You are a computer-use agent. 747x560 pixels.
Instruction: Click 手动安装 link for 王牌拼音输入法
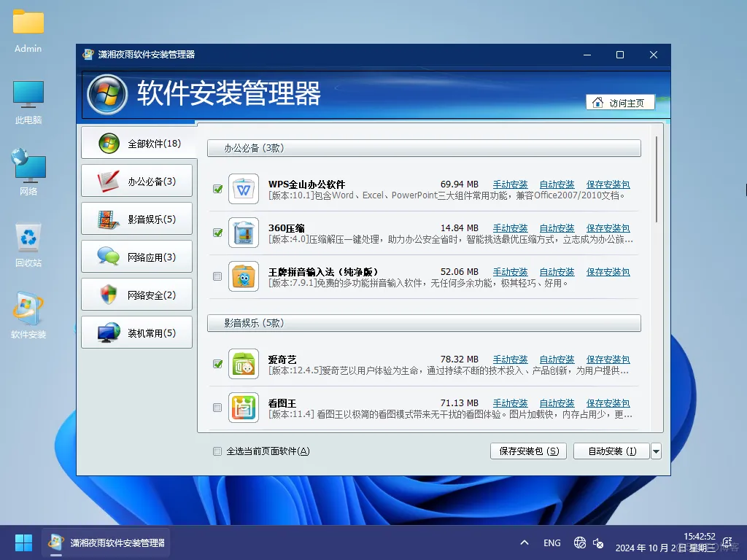(510, 272)
